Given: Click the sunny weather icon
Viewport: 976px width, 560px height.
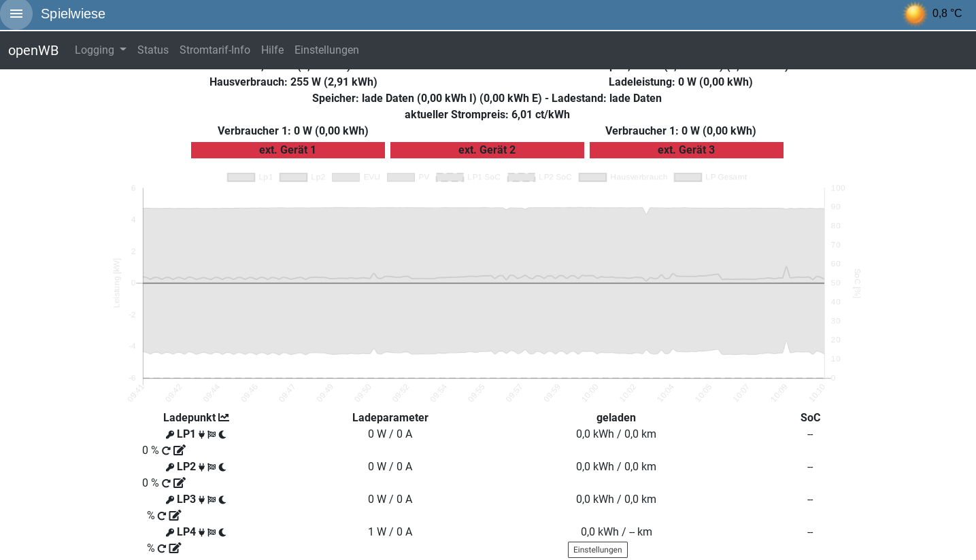Looking at the screenshot, I should click(x=914, y=14).
